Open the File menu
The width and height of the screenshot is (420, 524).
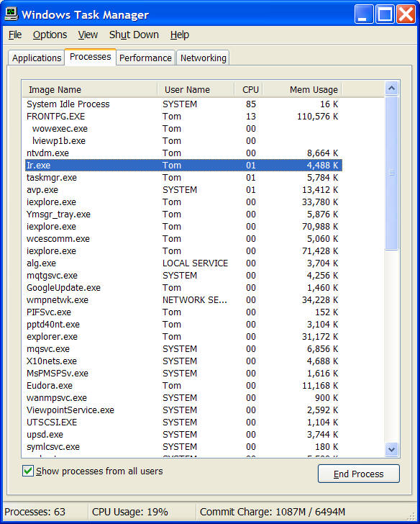pos(15,35)
